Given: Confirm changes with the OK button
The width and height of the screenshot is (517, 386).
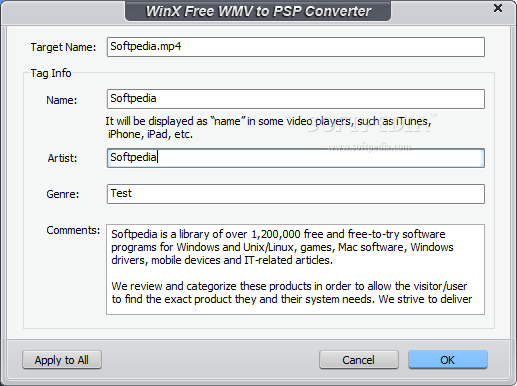Looking at the screenshot, I should [x=448, y=360].
